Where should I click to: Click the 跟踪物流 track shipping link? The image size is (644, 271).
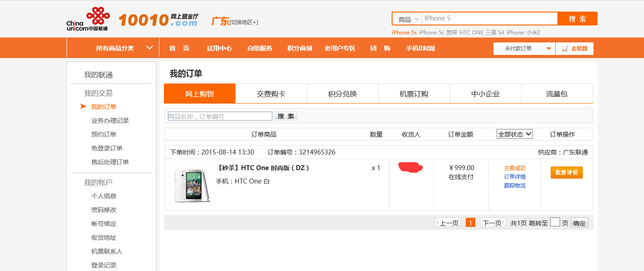(x=514, y=186)
